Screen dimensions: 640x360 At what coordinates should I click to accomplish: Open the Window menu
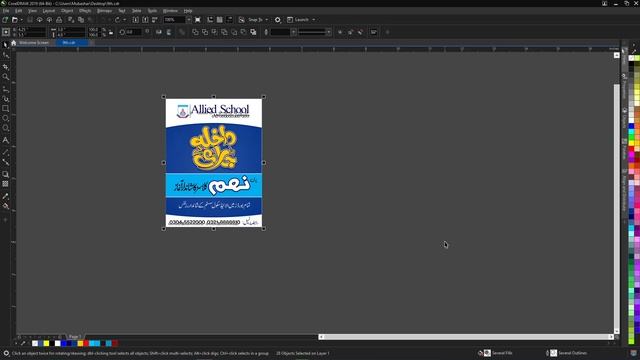[x=170, y=11]
